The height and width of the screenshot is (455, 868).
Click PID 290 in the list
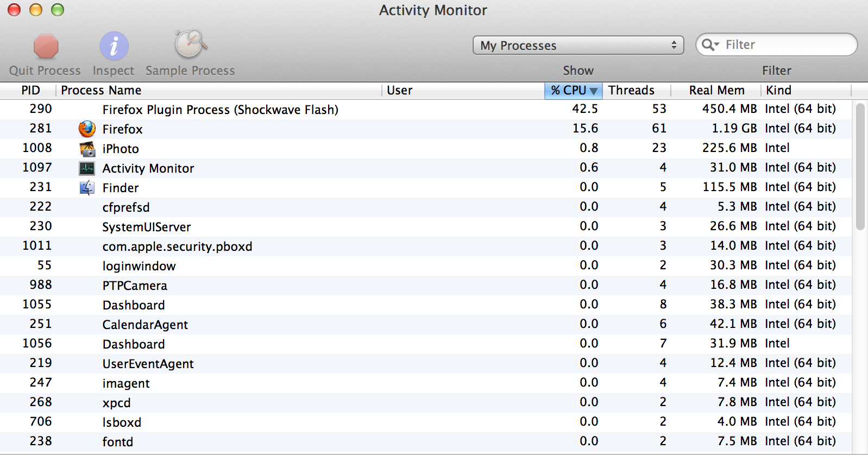41,109
